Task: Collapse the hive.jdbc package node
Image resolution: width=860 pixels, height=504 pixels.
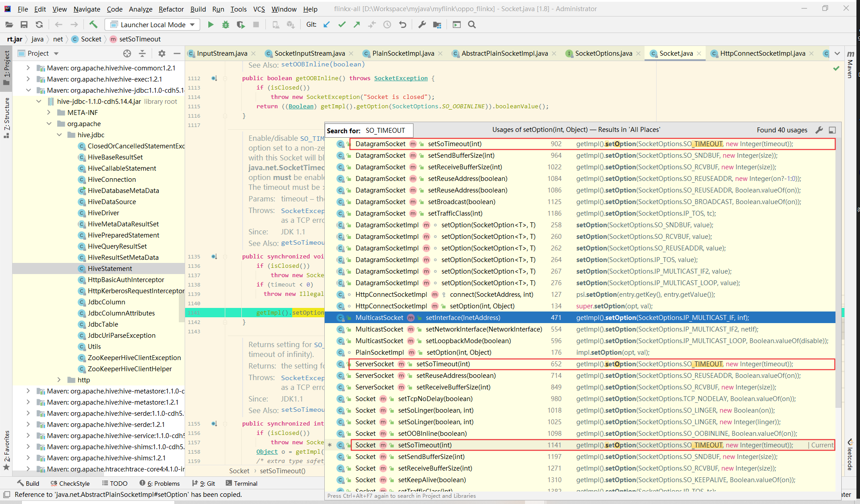Action: coord(59,135)
